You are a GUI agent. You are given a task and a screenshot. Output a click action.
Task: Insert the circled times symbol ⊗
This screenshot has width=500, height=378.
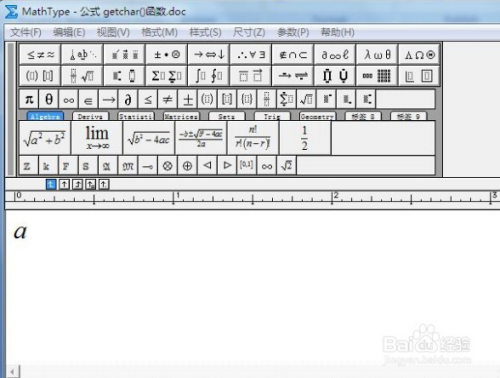click(168, 165)
